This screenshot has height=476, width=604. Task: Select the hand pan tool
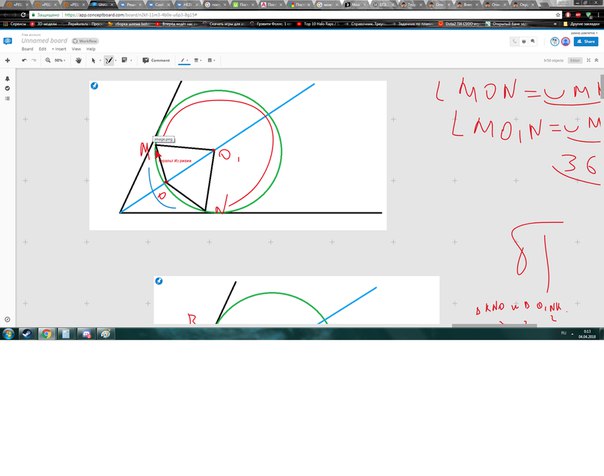[x=80, y=60]
